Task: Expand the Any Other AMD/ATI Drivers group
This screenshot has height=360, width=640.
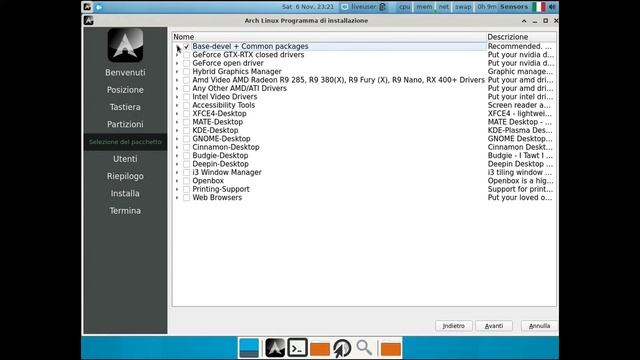Action: 177,89
